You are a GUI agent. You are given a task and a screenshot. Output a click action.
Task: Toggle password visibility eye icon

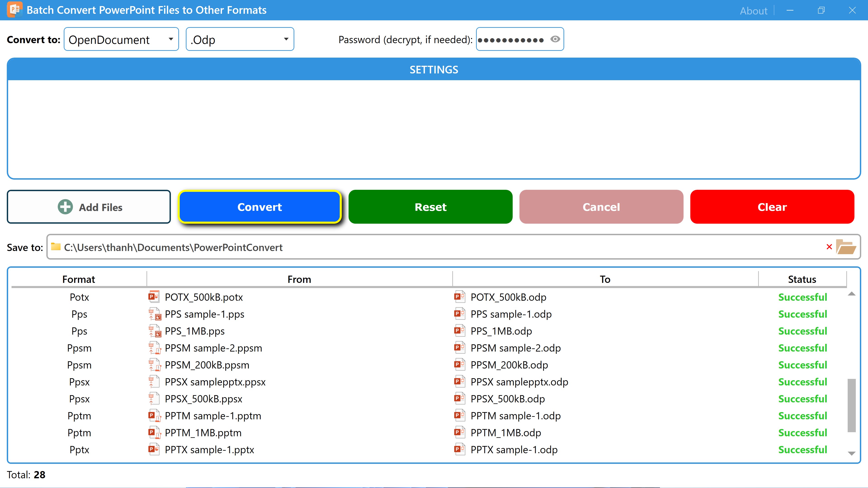point(555,39)
